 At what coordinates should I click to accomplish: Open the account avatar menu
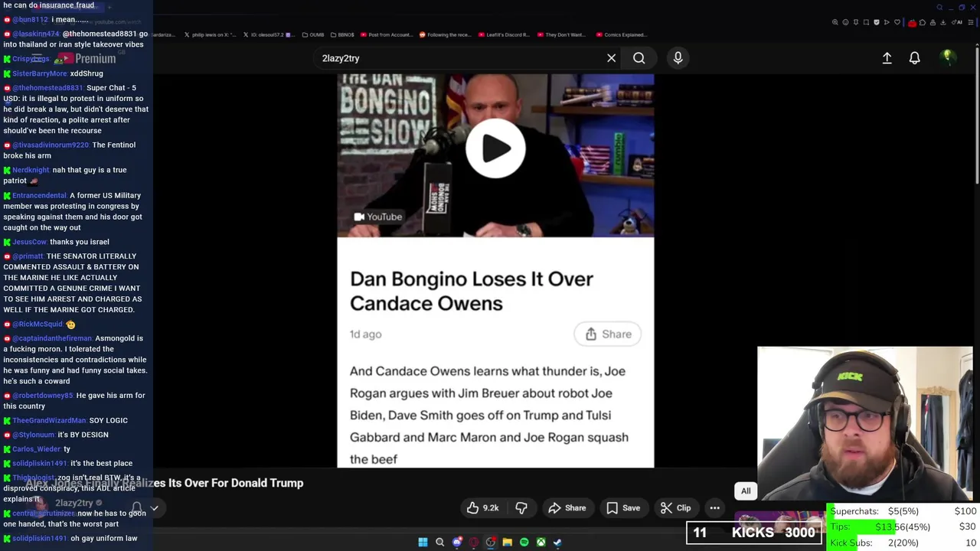point(948,57)
